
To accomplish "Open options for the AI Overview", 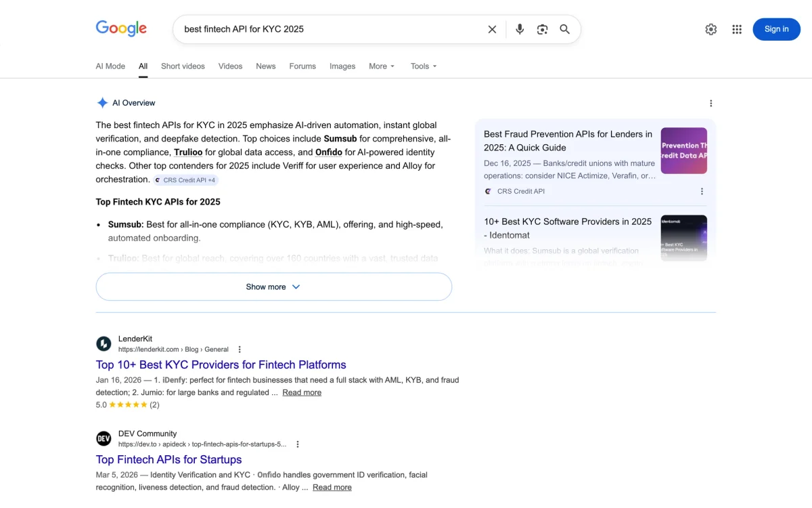I will coord(710,102).
